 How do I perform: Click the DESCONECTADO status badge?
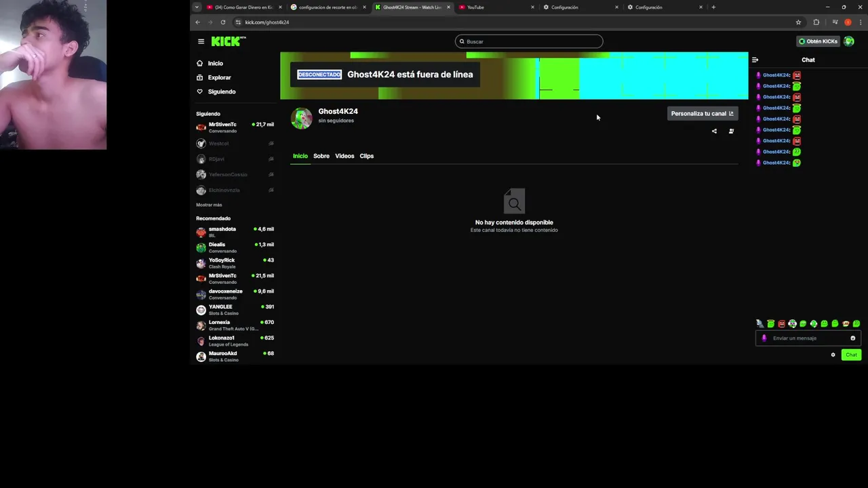click(x=319, y=75)
